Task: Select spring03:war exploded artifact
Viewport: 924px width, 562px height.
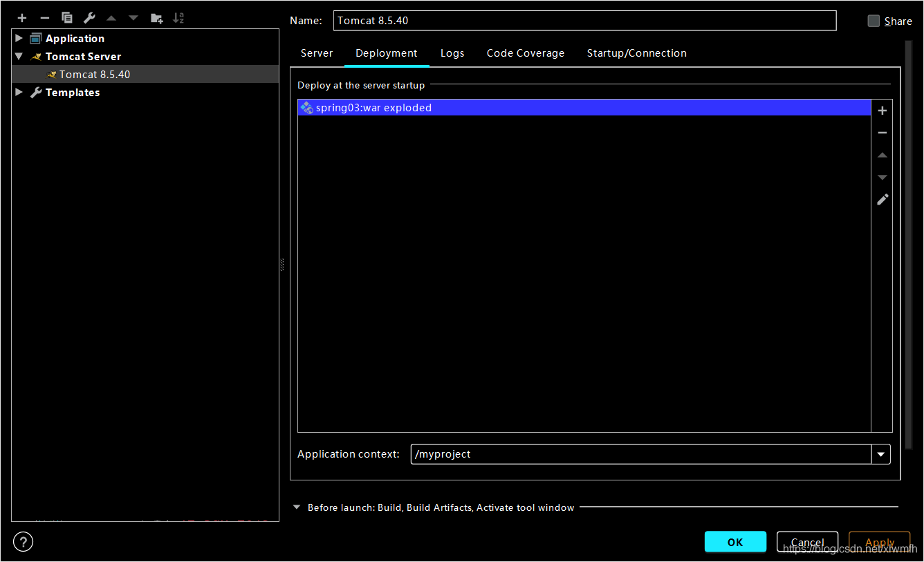Action: (x=584, y=108)
